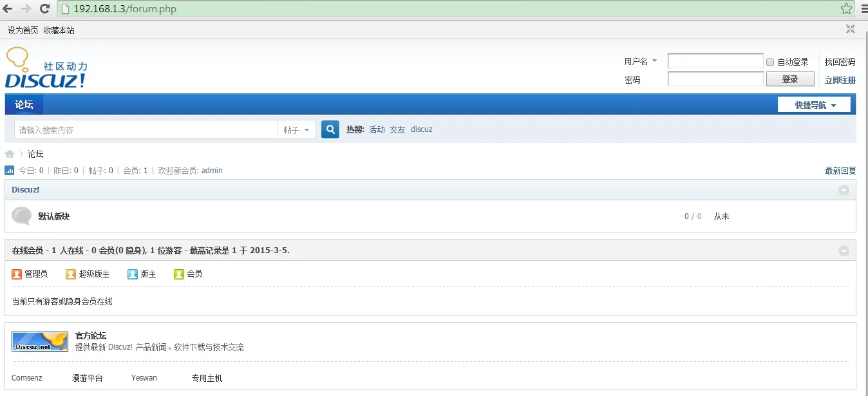Collapse the 在线会员 section
Viewport: 868px width, 396px height.
click(x=844, y=250)
